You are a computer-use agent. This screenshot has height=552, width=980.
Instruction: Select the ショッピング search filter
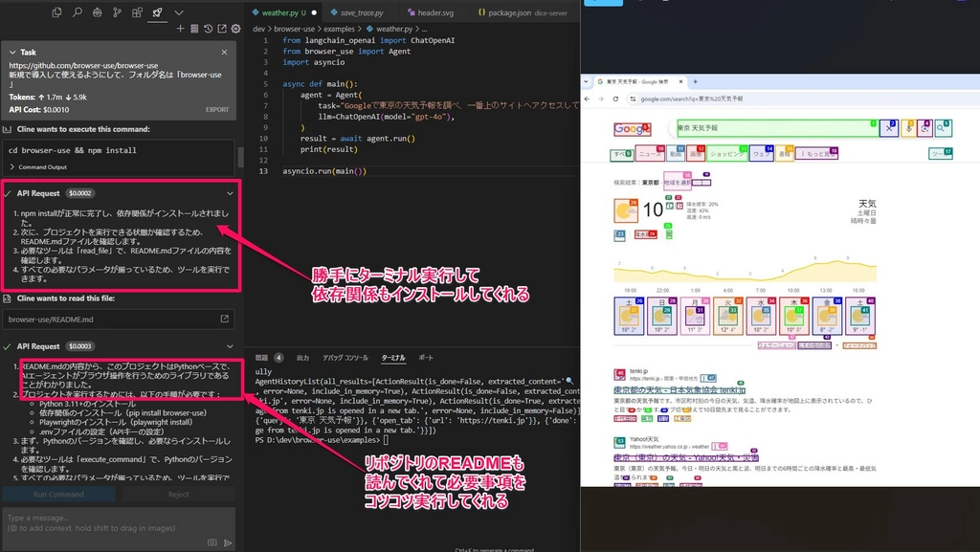[x=727, y=154]
